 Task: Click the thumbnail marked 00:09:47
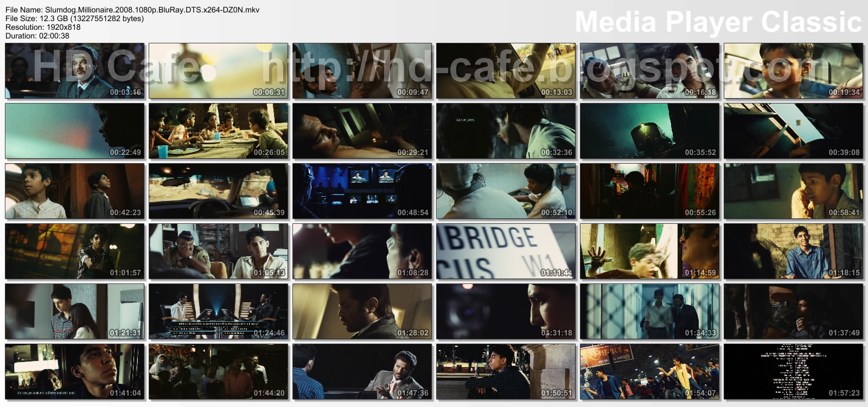[x=362, y=71]
